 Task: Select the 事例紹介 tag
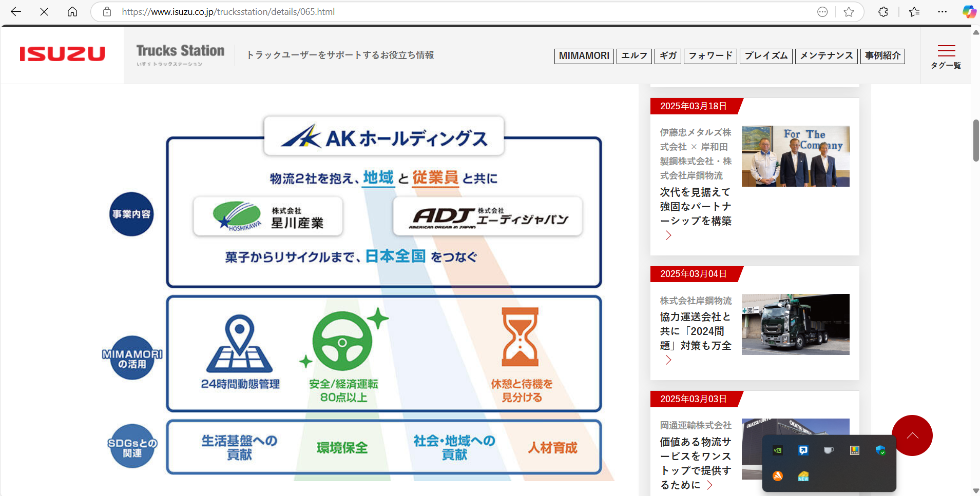point(882,56)
